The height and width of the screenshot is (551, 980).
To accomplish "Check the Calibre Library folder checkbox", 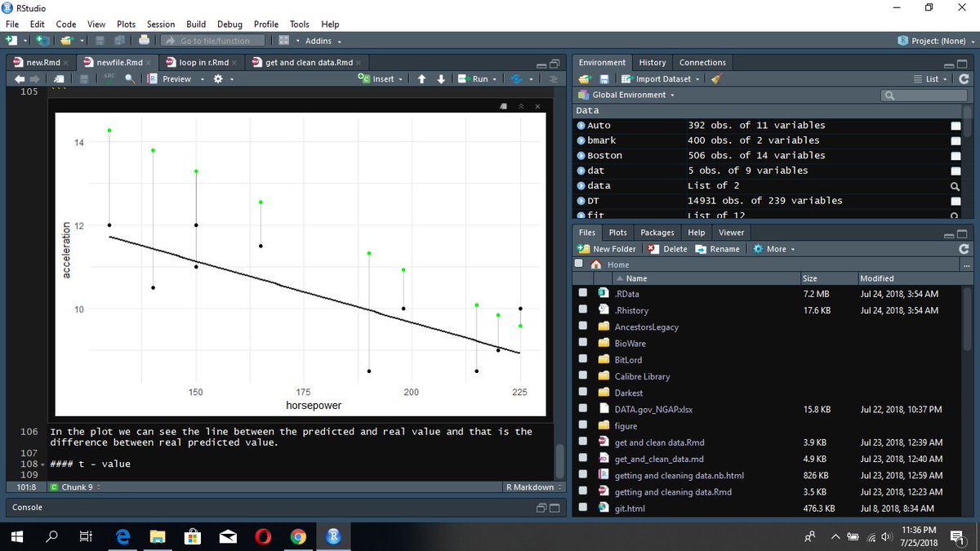I will pos(583,376).
